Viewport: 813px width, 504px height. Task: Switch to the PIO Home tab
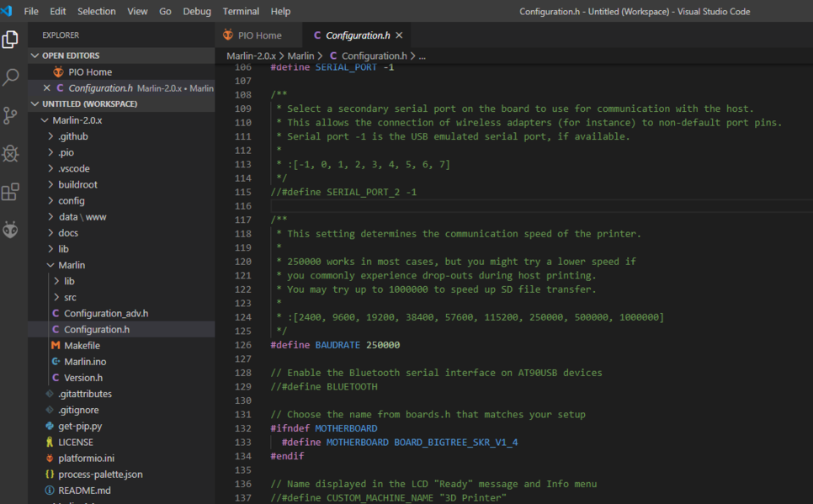tap(258, 35)
